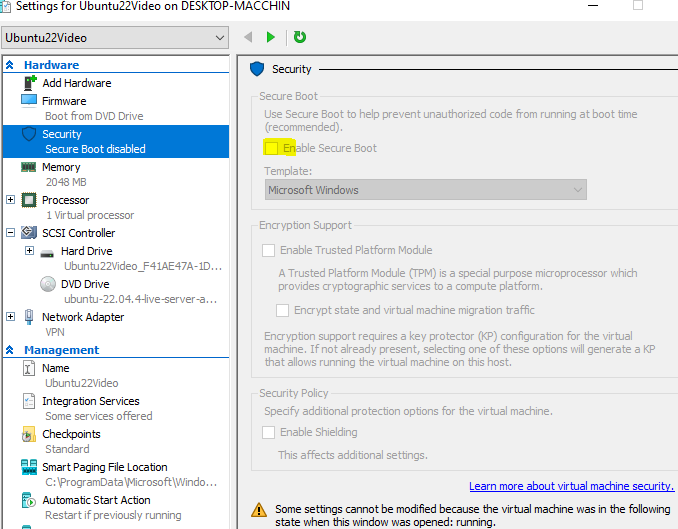Select Integration Services in Management list
The height and width of the screenshot is (529, 678).
(90, 401)
